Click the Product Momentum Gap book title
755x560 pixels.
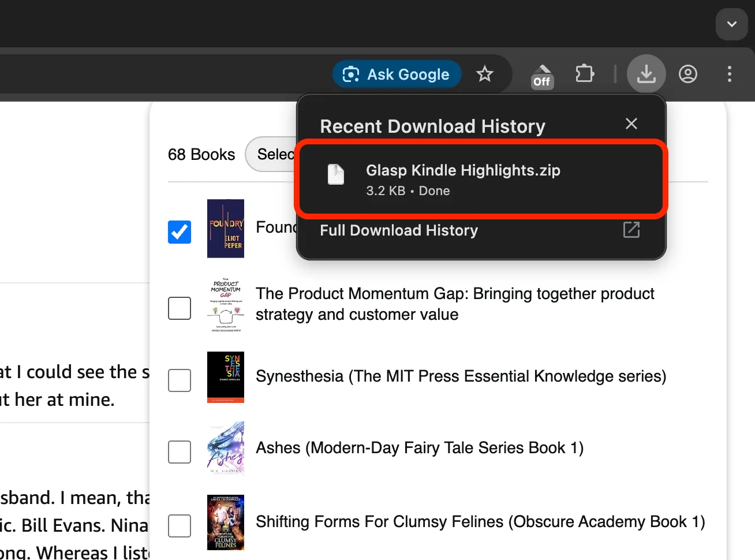tap(455, 304)
